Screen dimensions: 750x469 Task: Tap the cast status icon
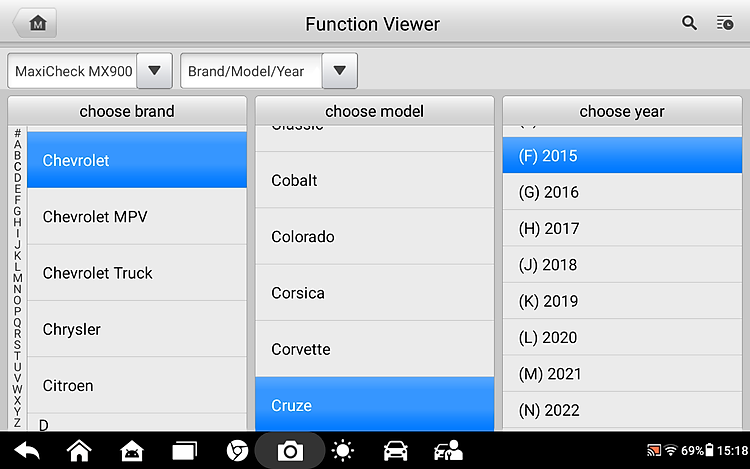[x=653, y=450]
